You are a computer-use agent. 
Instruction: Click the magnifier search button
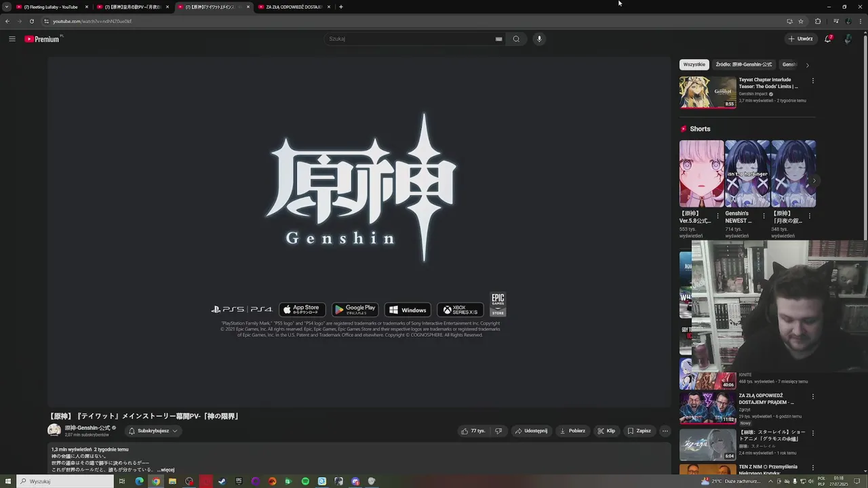(516, 39)
